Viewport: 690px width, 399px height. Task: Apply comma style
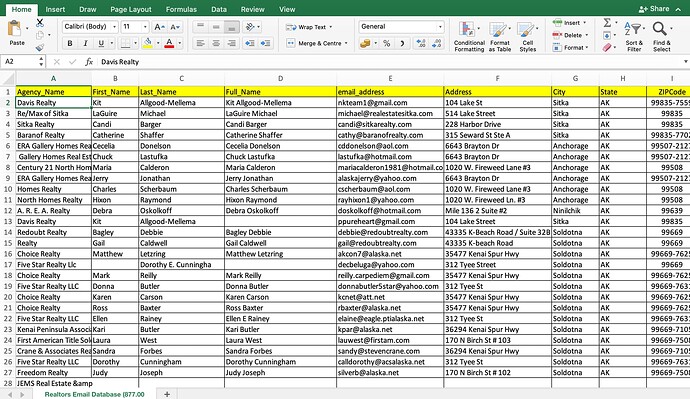[402, 43]
